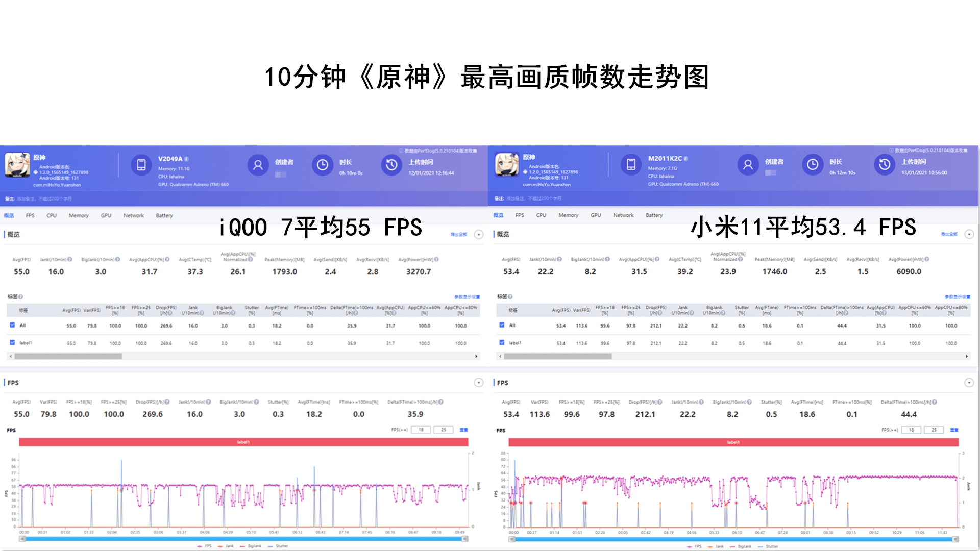980x551 pixels.
Task: Uncheck the label1 row checkbox in iQOO 7 table
Action: pos(12,343)
